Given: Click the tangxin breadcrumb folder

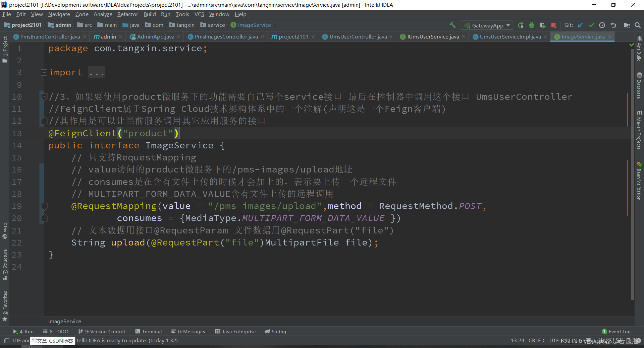Looking at the screenshot, I should click(x=182, y=25).
